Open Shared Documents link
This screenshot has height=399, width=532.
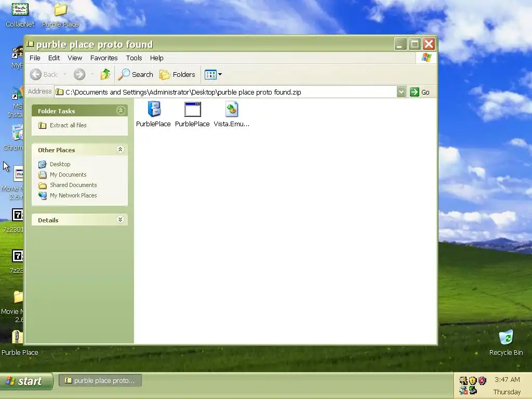pyautogui.click(x=73, y=185)
